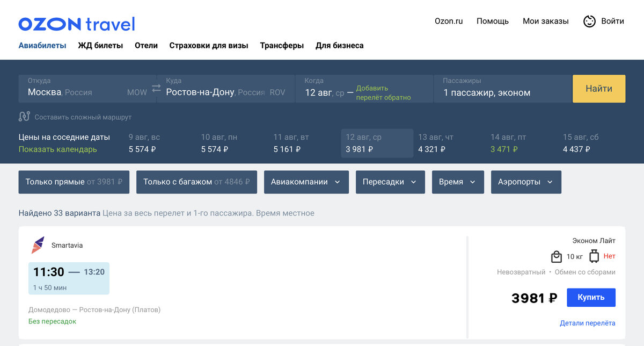Select the 9 авг, вс price date

click(x=159, y=143)
